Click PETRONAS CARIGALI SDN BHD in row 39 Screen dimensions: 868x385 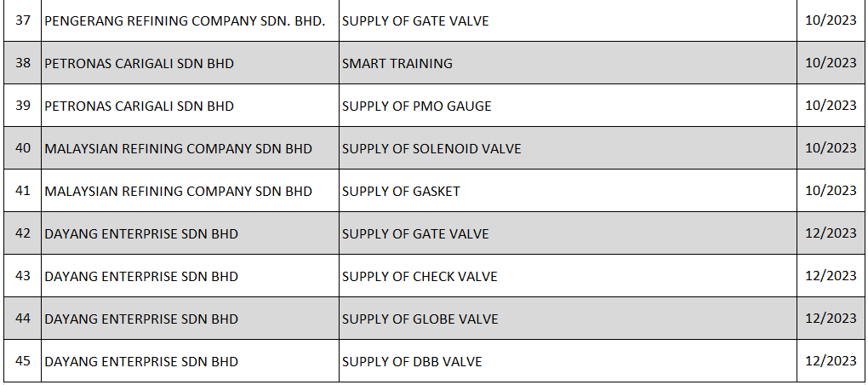139,106
